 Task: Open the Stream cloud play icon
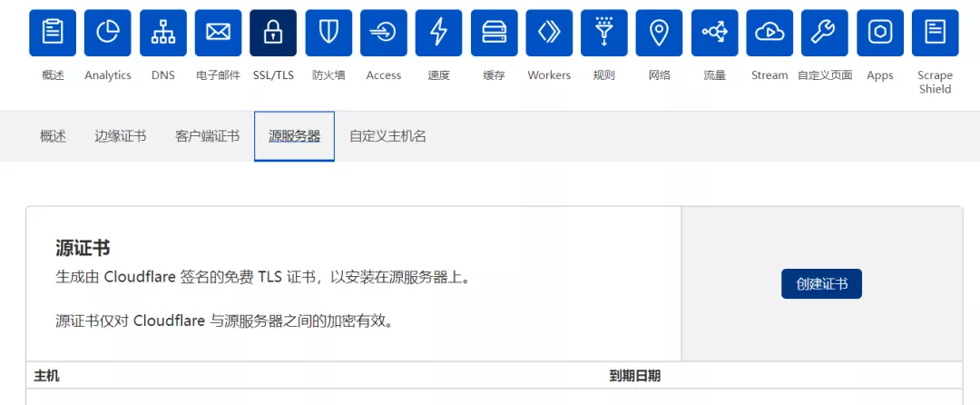tap(769, 33)
